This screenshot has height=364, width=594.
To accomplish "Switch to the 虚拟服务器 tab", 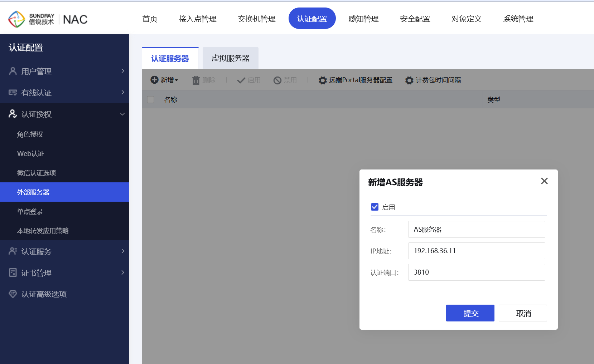I will tap(231, 58).
